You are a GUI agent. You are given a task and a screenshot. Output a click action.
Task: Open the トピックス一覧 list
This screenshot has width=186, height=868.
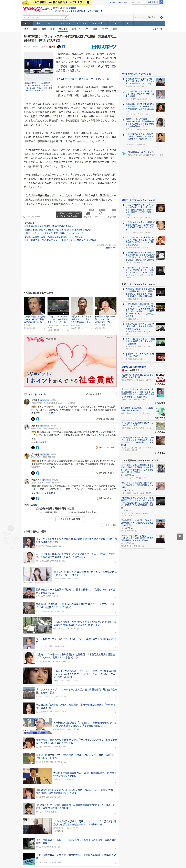pos(155,29)
